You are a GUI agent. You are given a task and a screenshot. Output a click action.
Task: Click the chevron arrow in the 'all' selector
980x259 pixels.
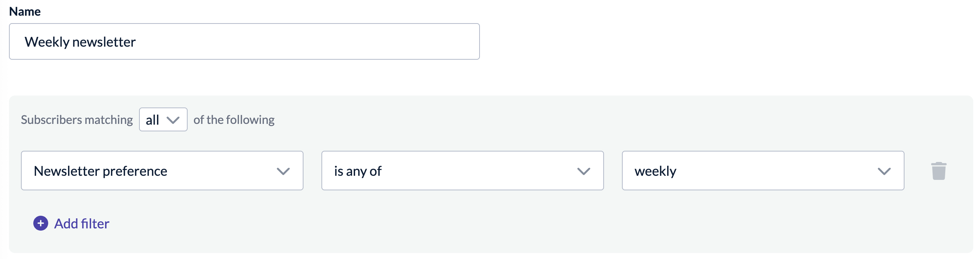[173, 120]
